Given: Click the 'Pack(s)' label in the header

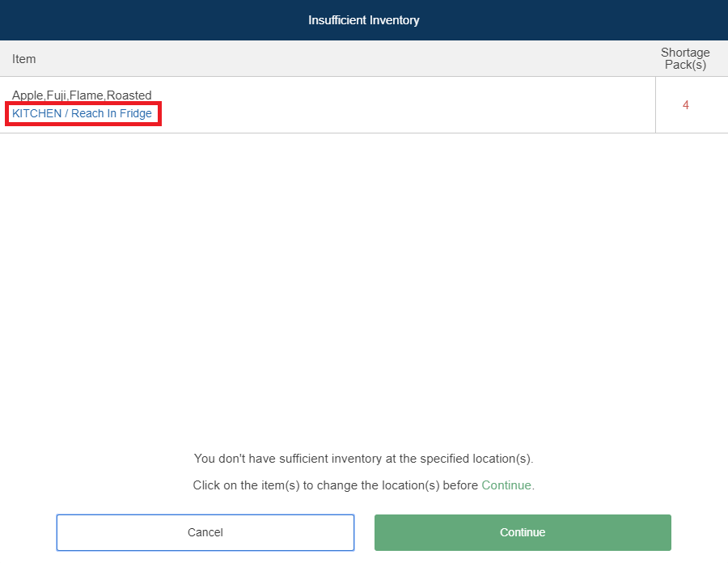Looking at the screenshot, I should click(x=685, y=65).
